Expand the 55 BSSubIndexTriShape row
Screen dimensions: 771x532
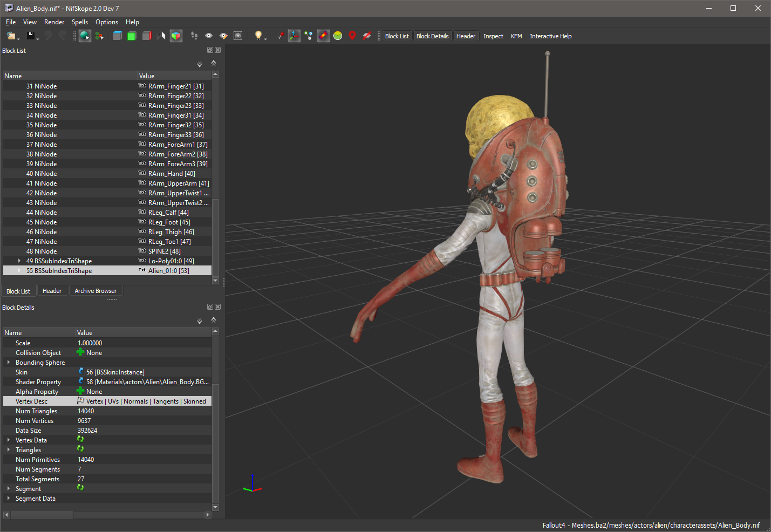click(19, 271)
